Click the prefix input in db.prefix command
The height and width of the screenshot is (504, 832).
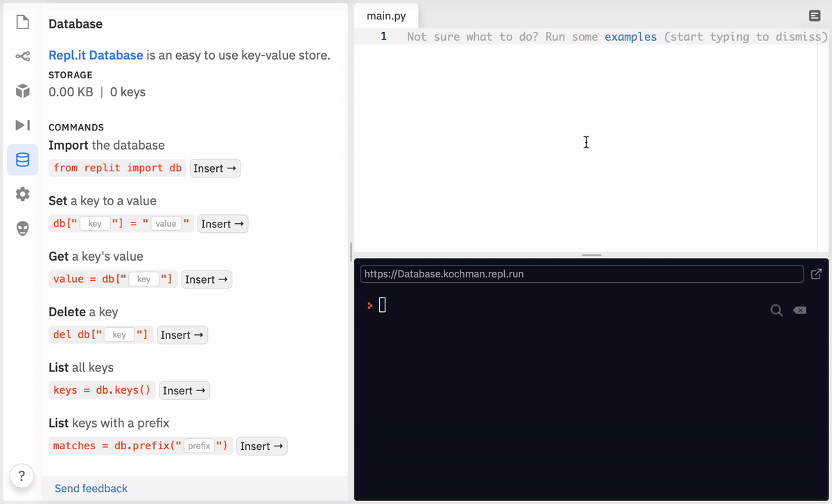(x=199, y=446)
